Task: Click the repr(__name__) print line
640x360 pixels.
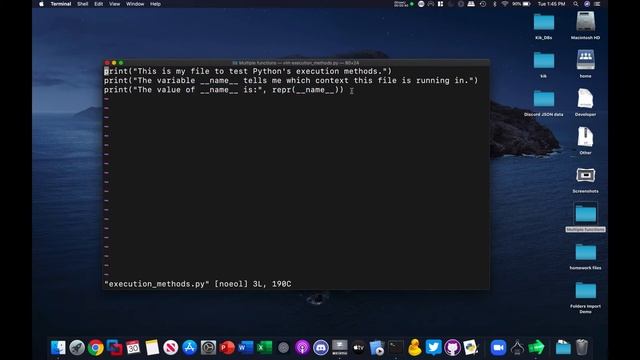Action: [x=224, y=90]
